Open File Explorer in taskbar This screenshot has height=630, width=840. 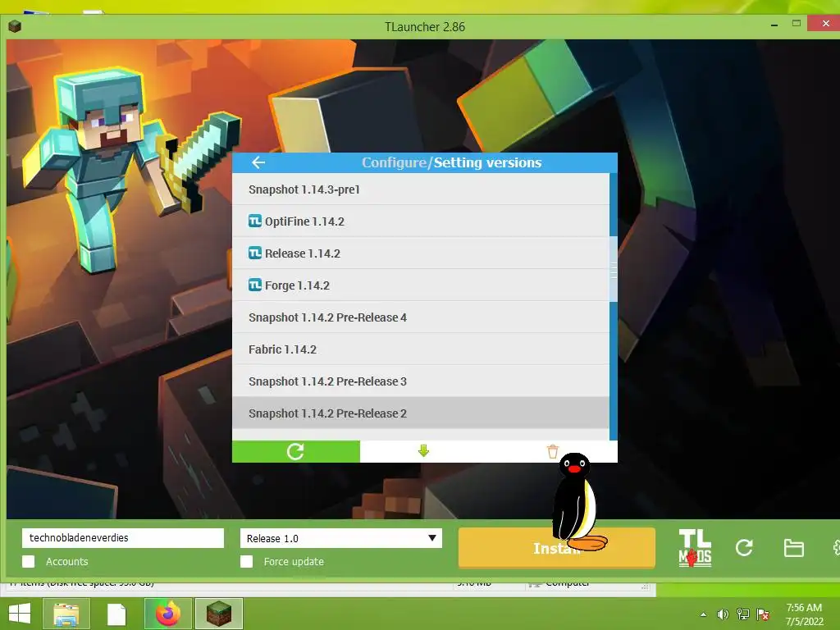(x=66, y=614)
